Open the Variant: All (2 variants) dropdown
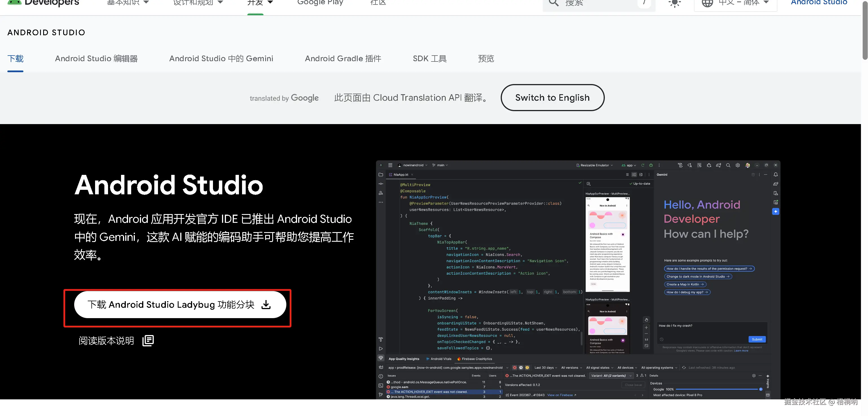 611,376
